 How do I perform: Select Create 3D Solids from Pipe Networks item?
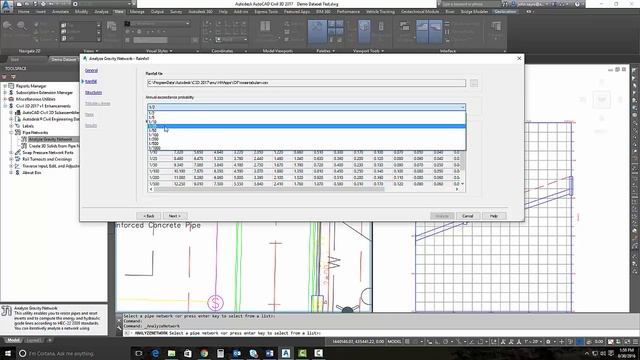tap(53, 146)
